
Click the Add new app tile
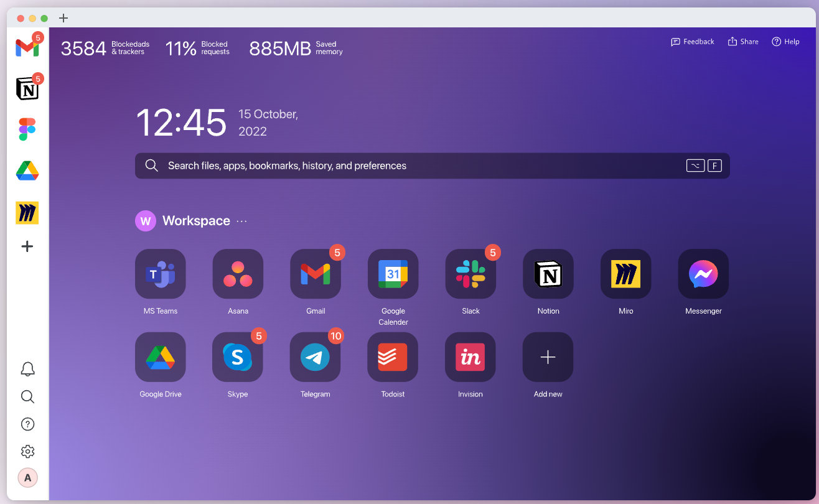coord(548,357)
